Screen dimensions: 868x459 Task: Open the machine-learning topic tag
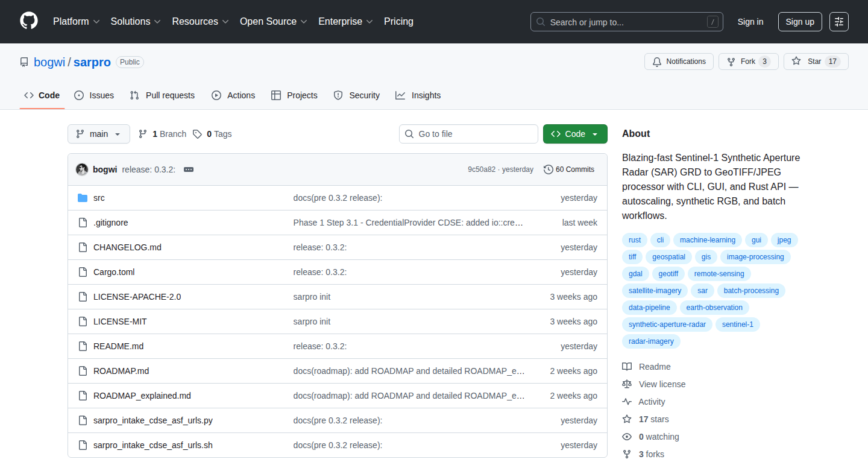707,240
